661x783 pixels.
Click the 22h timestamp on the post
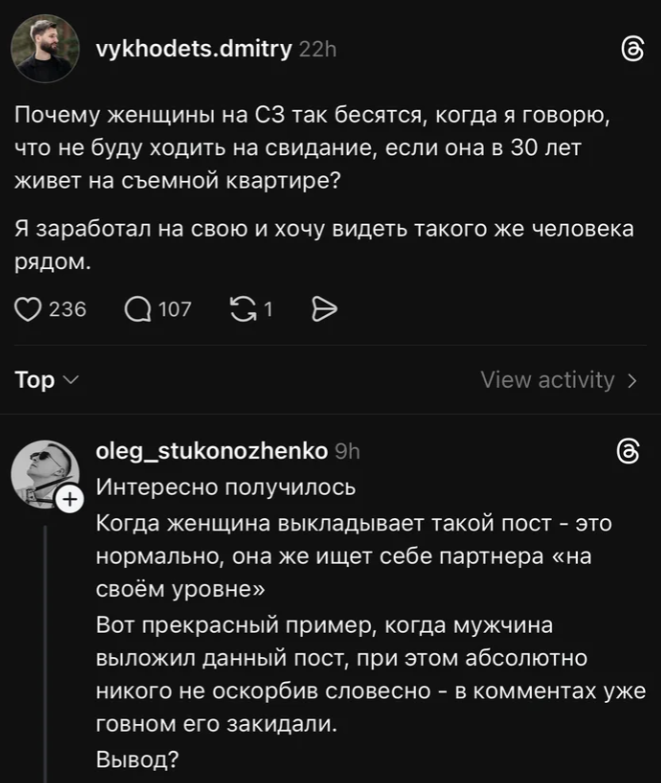[318, 49]
